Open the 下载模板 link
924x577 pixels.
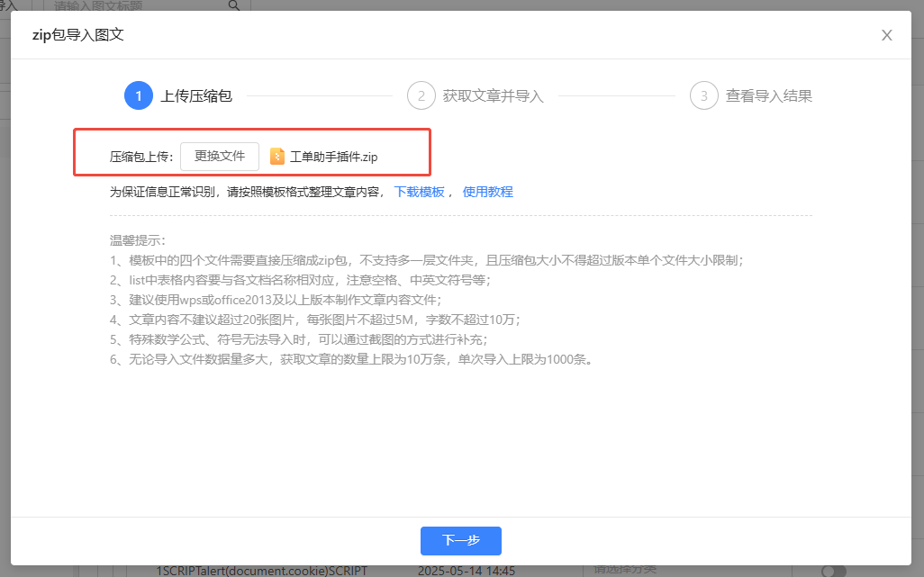420,192
